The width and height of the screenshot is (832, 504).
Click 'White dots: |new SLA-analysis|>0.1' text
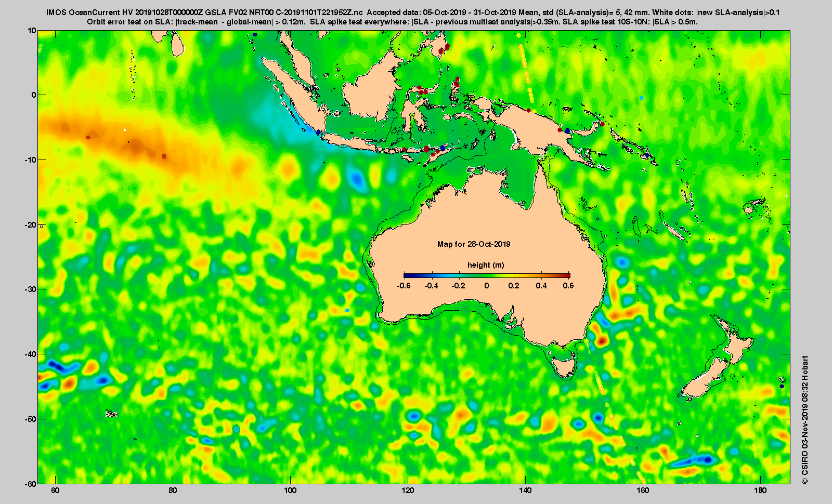click(x=717, y=12)
